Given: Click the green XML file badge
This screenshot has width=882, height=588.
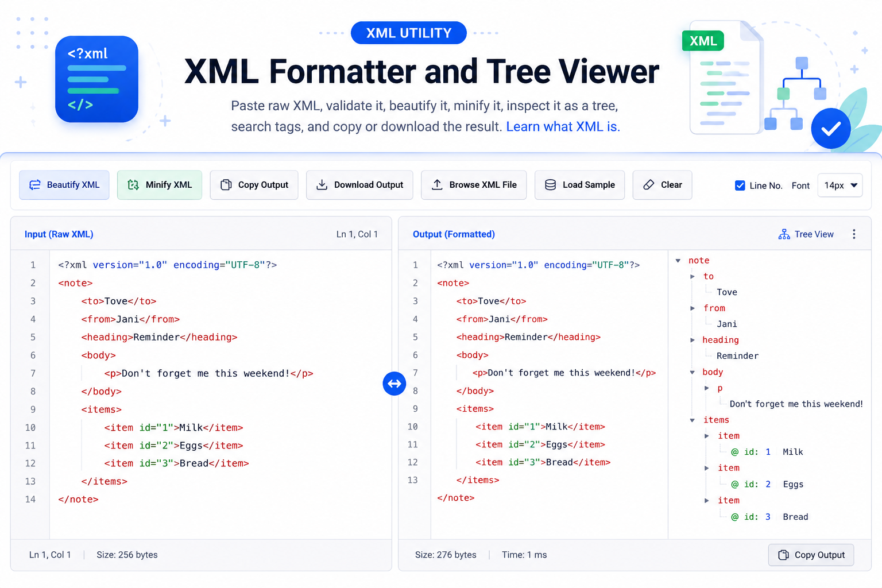Looking at the screenshot, I should [703, 41].
